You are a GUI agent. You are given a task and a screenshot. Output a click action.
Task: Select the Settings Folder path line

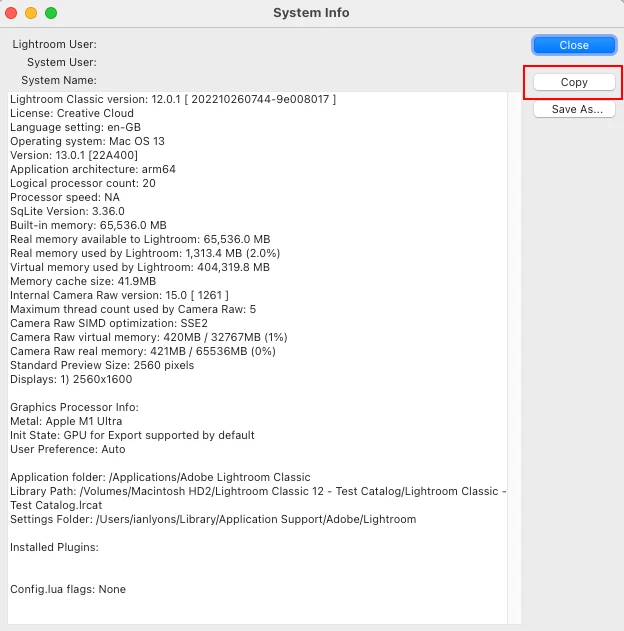pos(213,520)
